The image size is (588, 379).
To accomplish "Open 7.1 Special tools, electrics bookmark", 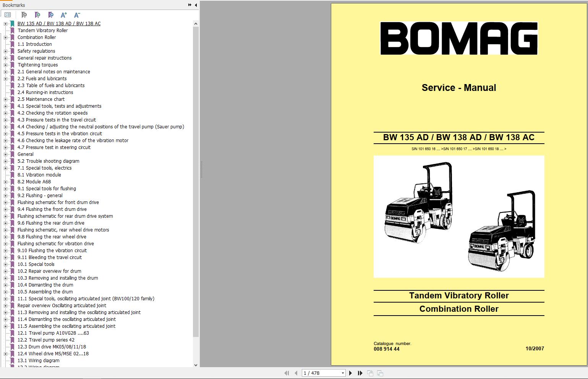I will pos(44,168).
